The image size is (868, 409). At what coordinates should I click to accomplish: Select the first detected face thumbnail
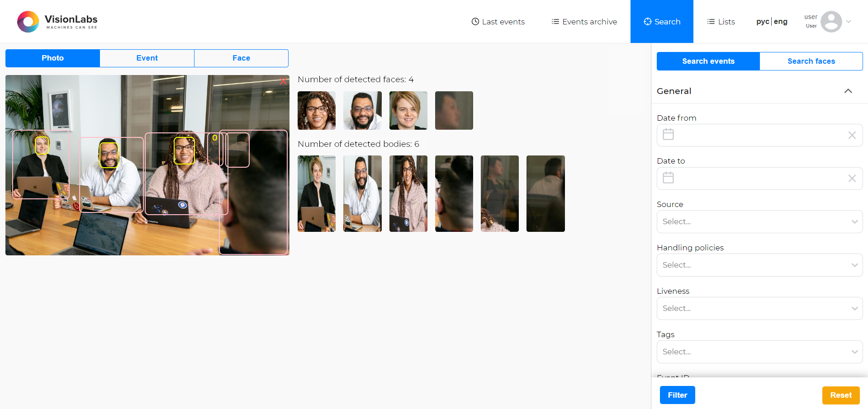(316, 110)
